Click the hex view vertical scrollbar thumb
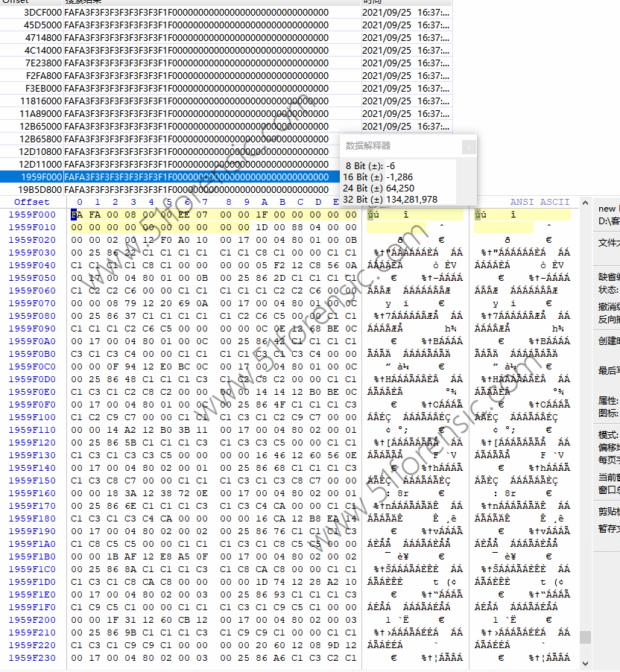 pos(586,637)
